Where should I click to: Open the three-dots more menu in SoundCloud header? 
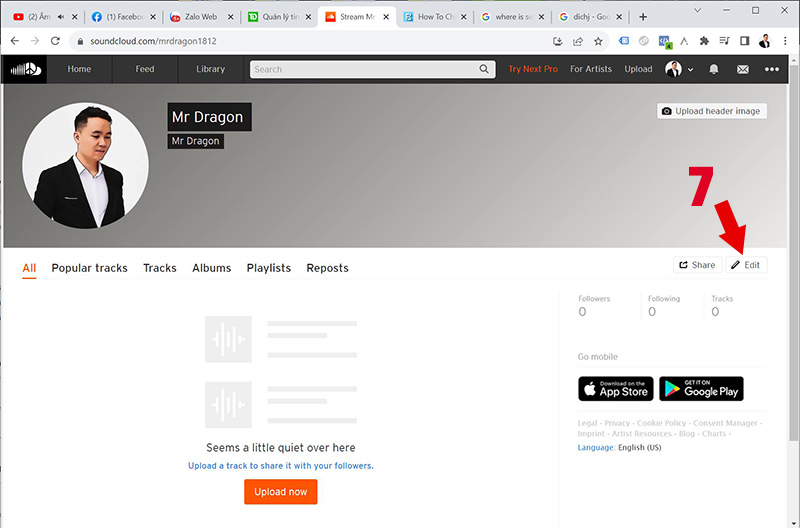pos(771,69)
